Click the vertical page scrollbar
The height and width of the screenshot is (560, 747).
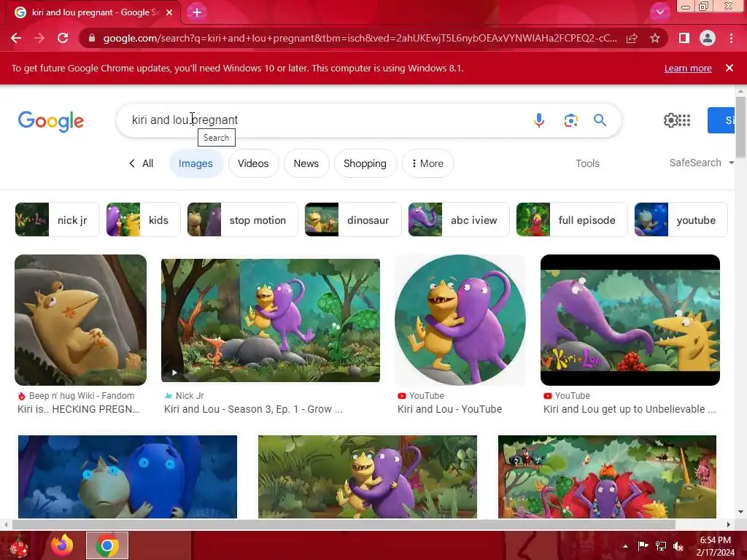[740, 126]
